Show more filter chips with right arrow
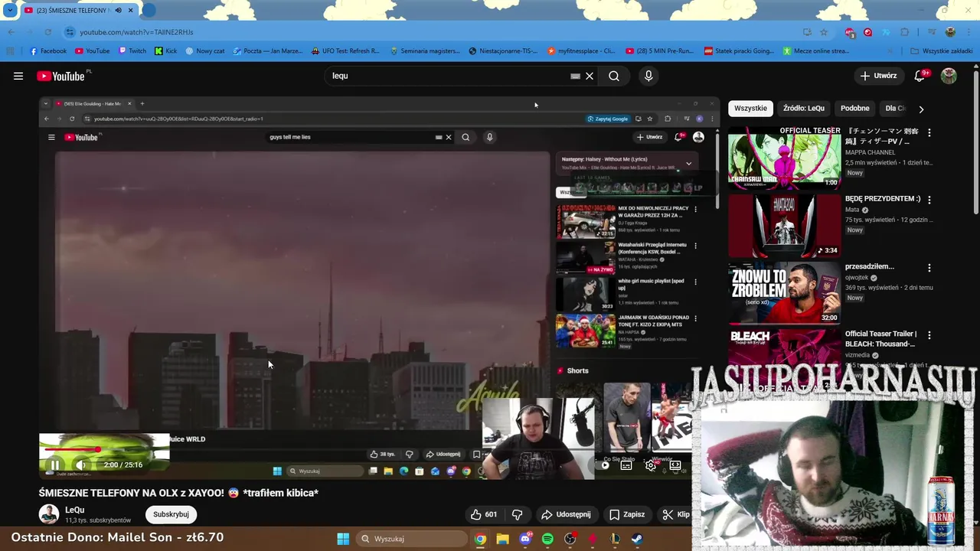This screenshot has width=980, height=551. [x=921, y=109]
